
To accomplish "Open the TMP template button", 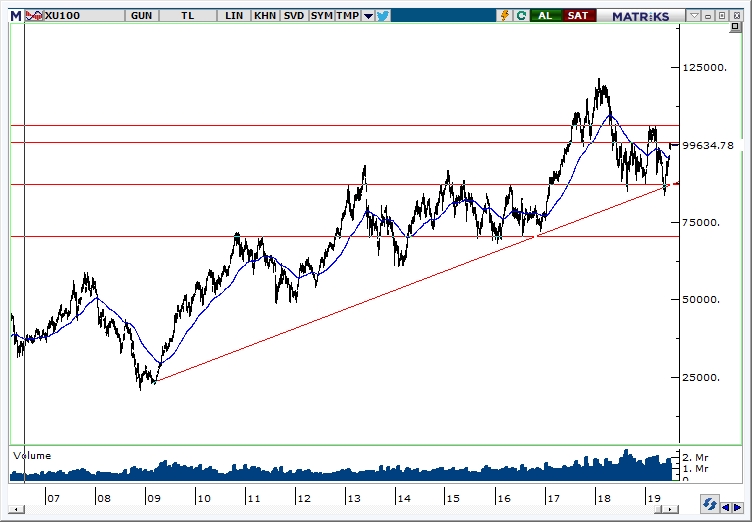I will click(348, 16).
